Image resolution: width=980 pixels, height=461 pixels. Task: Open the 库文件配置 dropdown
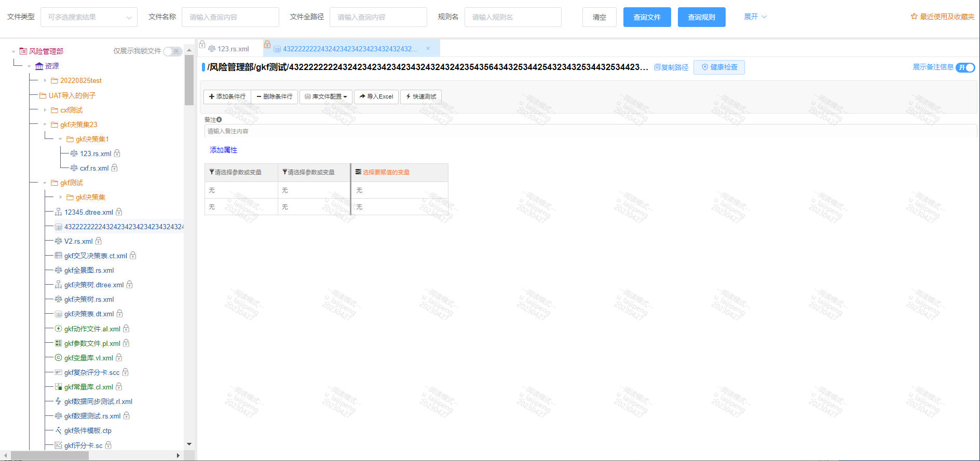(326, 96)
